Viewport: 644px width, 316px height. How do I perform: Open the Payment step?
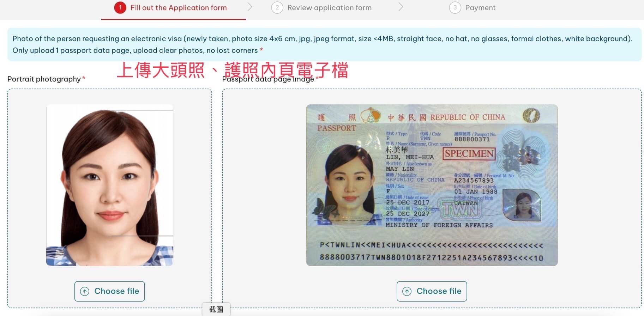[x=473, y=8]
